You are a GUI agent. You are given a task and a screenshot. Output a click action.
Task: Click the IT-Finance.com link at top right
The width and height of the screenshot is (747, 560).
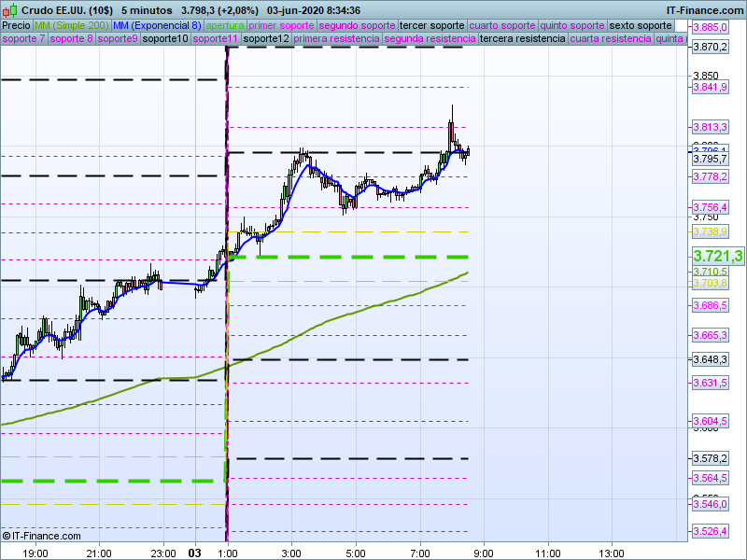point(704,9)
